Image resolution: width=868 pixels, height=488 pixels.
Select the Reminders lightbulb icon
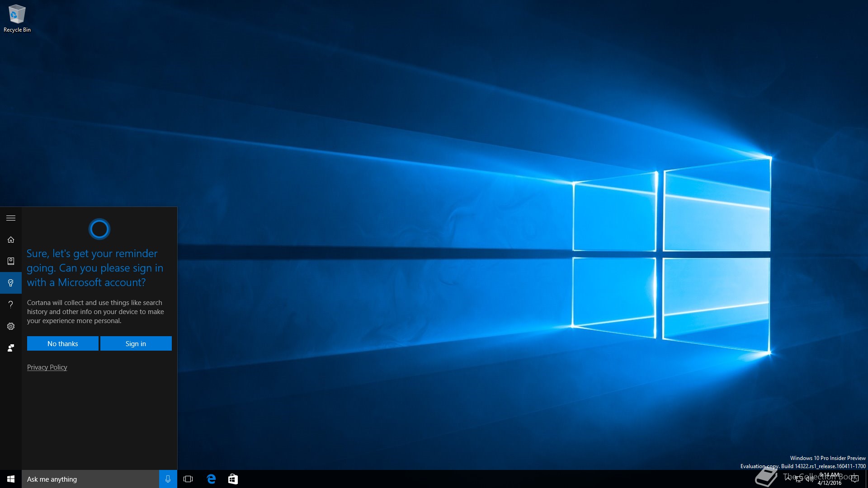click(11, 283)
